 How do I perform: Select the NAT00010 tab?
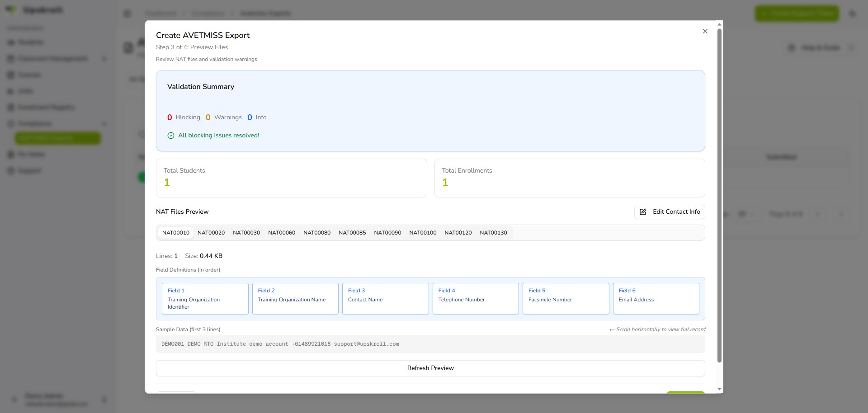[176, 233]
